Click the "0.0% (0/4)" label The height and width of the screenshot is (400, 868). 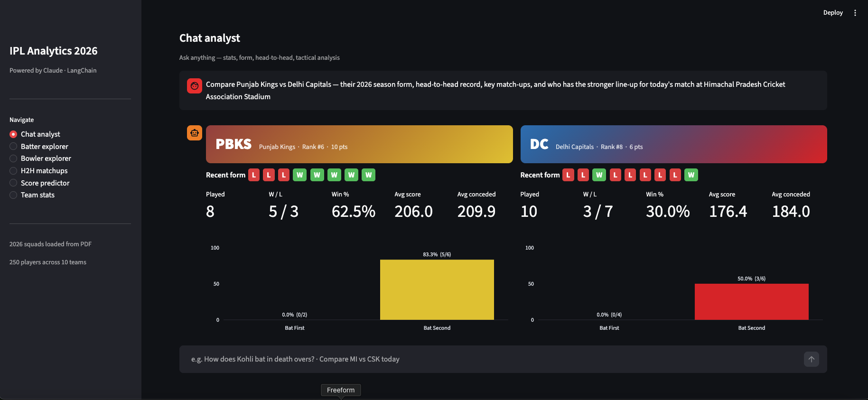(609, 315)
